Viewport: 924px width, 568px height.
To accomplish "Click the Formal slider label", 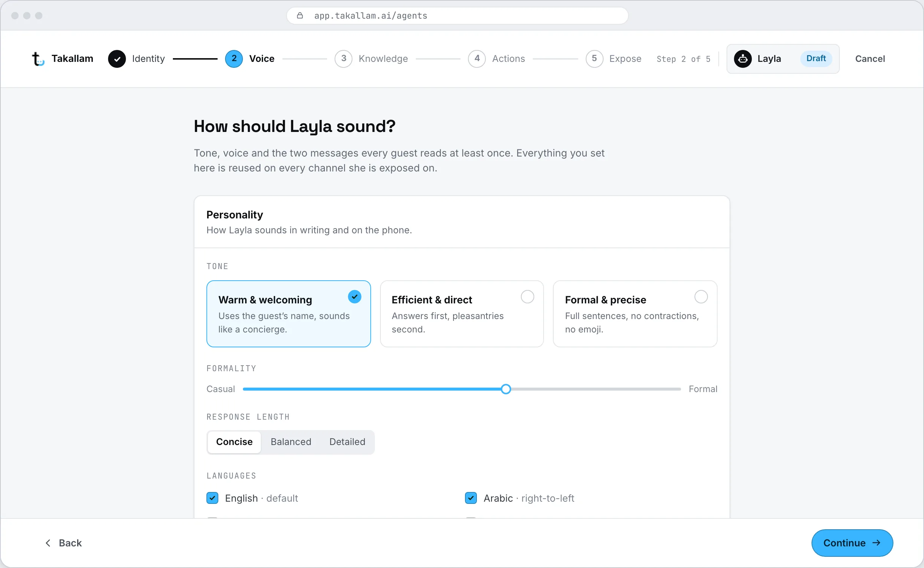I will click(703, 389).
